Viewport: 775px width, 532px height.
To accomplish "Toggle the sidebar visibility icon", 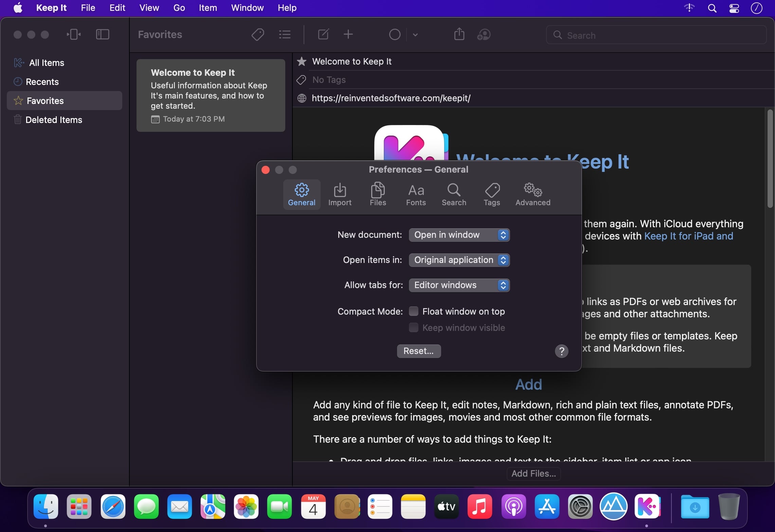I will coord(103,35).
